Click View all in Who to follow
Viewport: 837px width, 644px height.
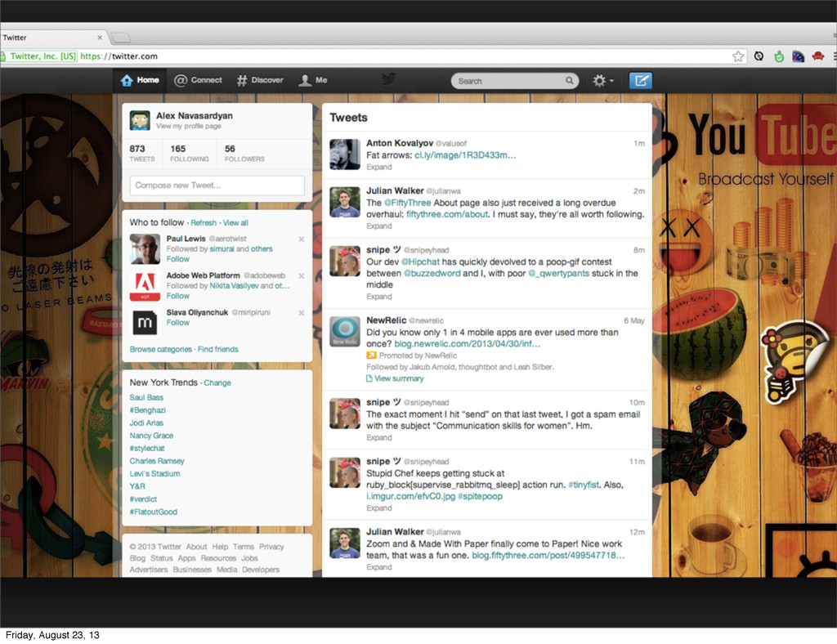coord(235,223)
